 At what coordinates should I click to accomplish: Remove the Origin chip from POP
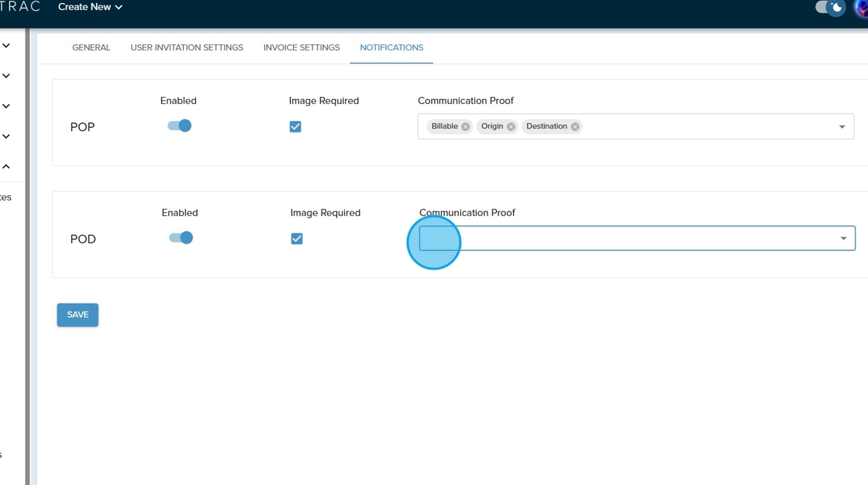pyautogui.click(x=511, y=127)
